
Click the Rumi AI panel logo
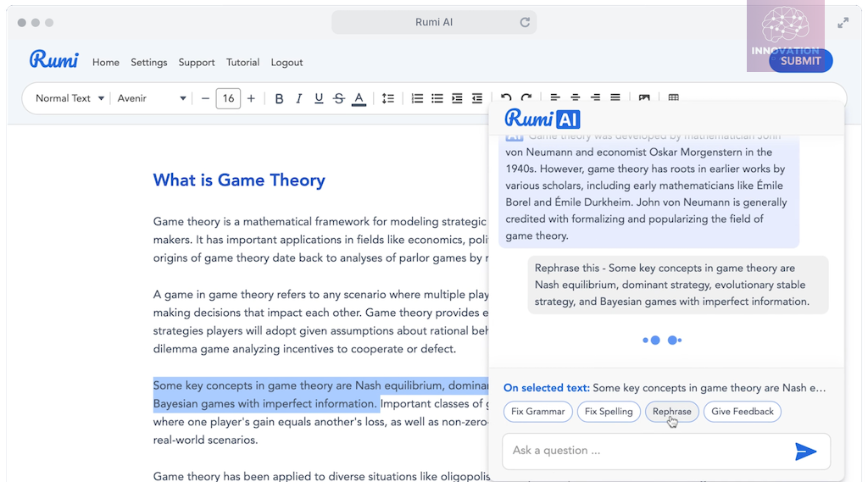click(x=542, y=119)
